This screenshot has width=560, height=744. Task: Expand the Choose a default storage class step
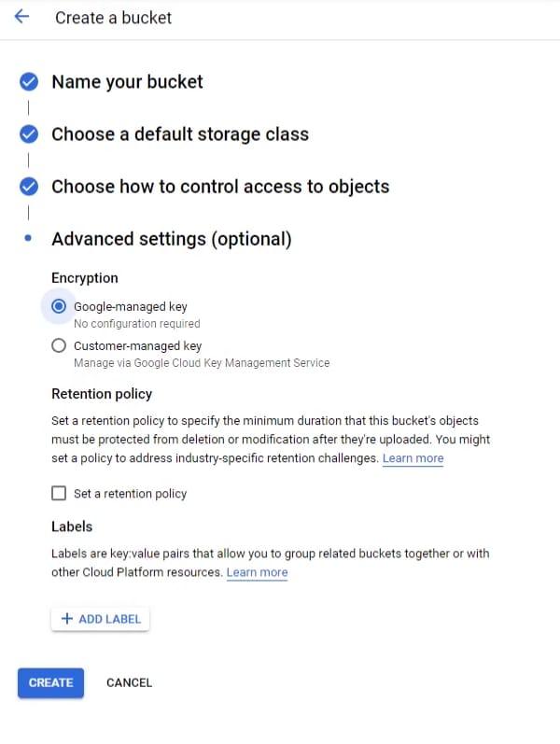tap(179, 133)
